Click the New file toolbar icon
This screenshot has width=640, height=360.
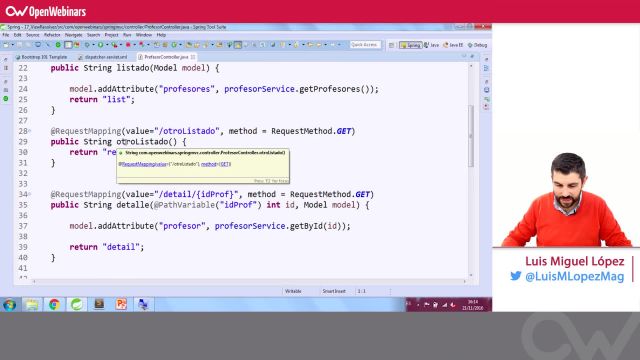[x=6, y=45]
